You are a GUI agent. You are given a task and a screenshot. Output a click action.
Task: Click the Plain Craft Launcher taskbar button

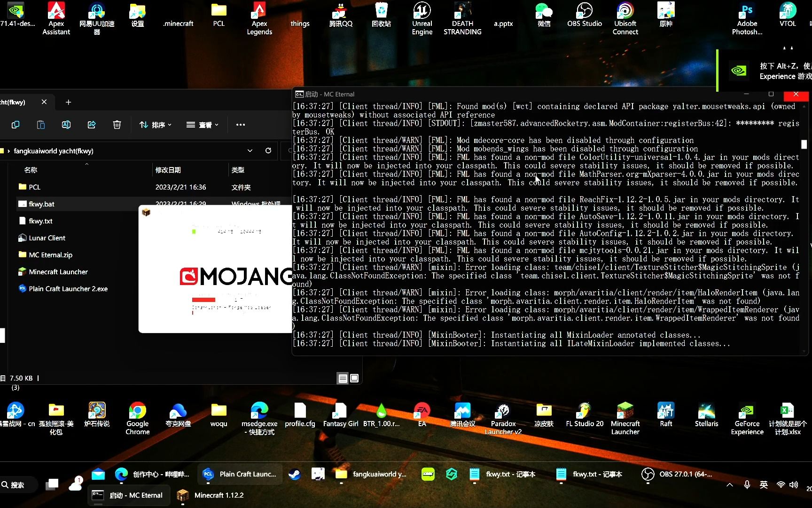point(239,474)
